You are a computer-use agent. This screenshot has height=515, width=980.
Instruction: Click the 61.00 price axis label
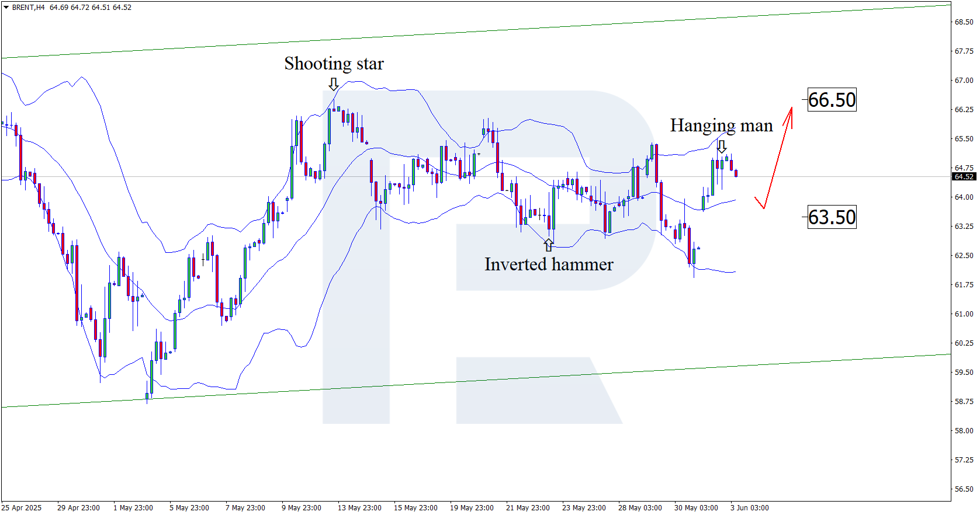pos(964,314)
